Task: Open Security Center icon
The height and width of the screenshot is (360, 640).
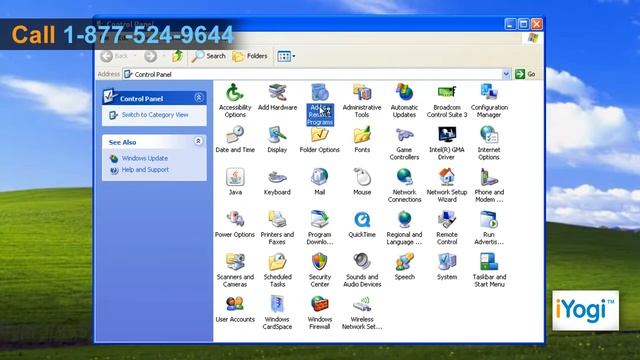Action: tap(320, 270)
